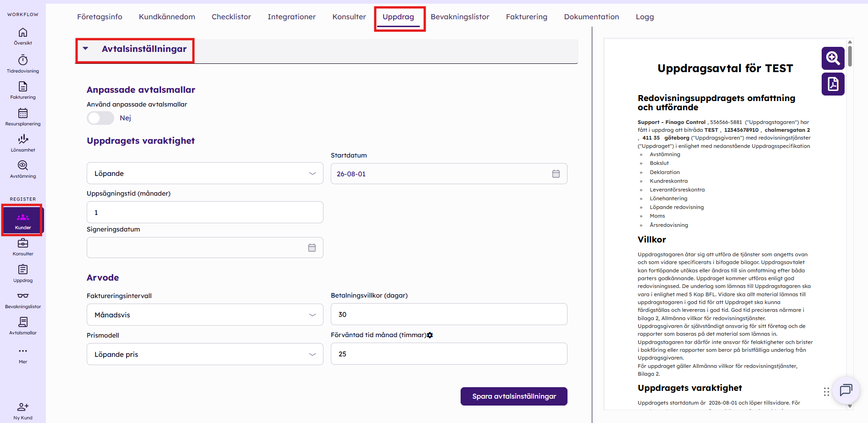
Task: Open Resursplanering calendar icon in sidebar
Action: tap(23, 113)
